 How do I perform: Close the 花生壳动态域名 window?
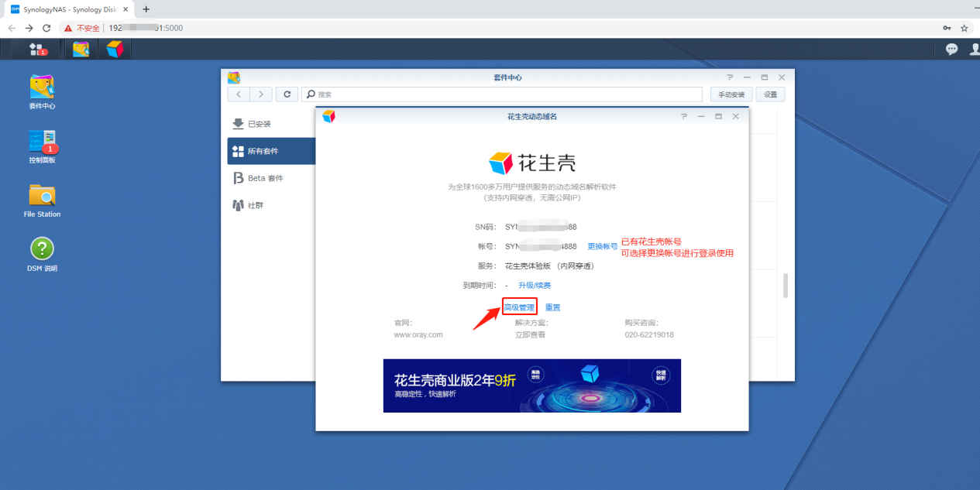736,116
